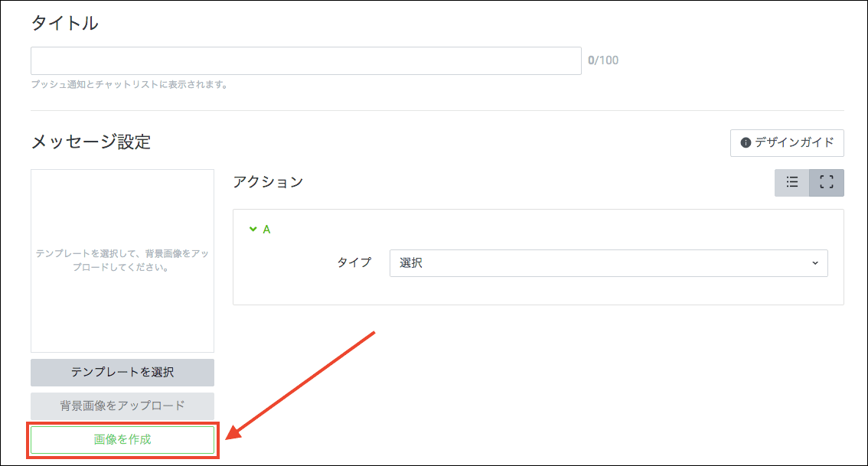Open the タイプ dropdown showing 選択
Screen dimensions: 868x466
click(x=608, y=262)
